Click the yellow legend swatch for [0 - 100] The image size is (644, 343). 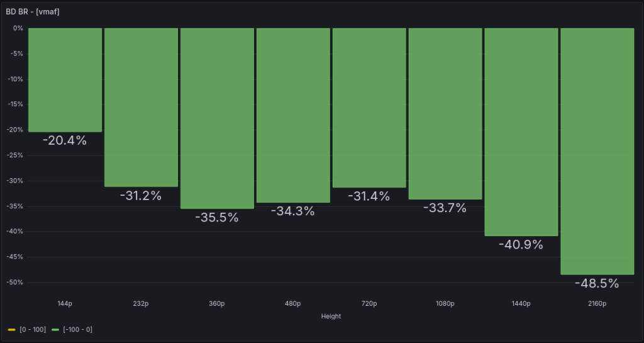click(x=12, y=330)
